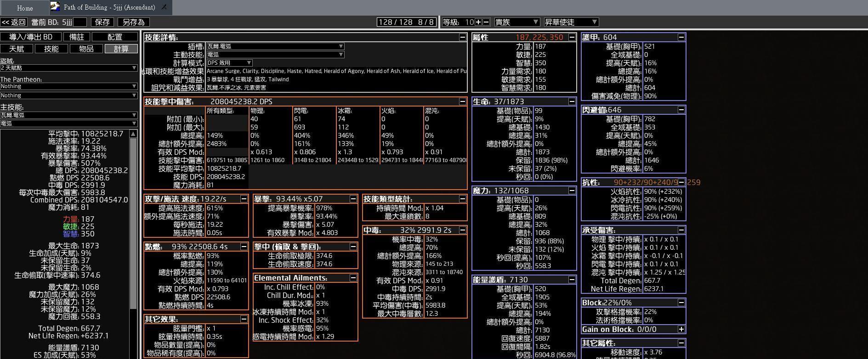The image size is (868, 359).
Task: Collapse the 中毒 section
Action: point(462,230)
